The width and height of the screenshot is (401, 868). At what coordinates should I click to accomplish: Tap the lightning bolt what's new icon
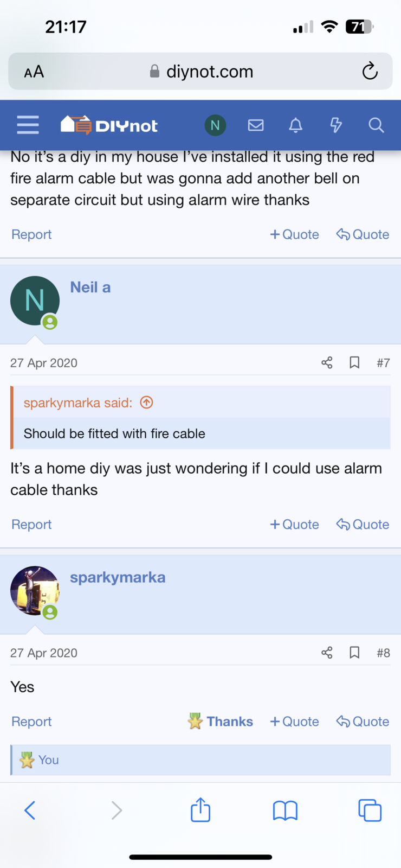[x=336, y=125]
